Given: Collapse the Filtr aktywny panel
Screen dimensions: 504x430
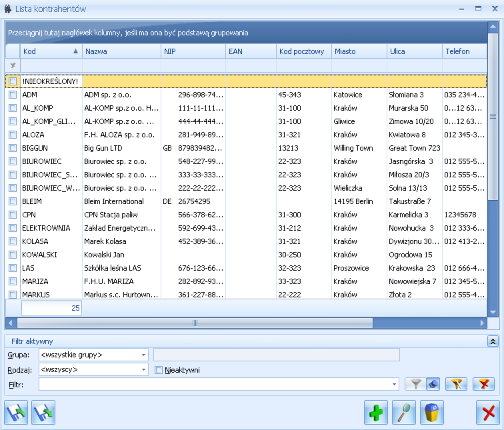Looking at the screenshot, I should tap(493, 341).
